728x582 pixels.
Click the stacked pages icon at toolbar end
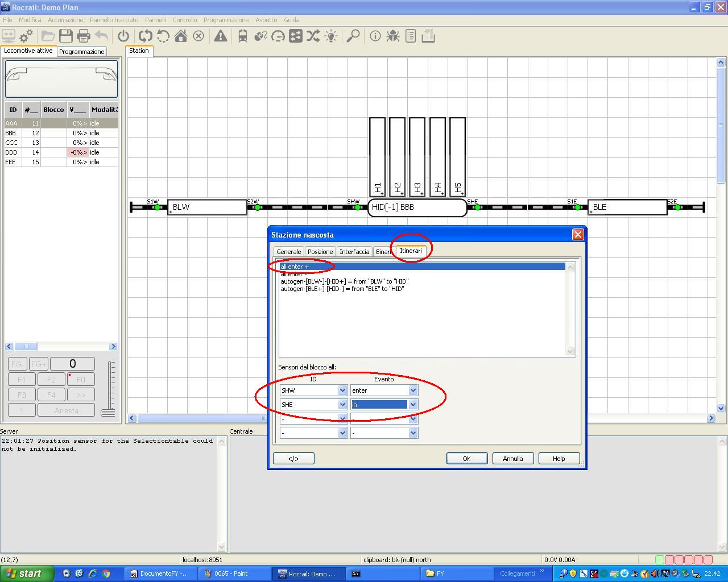pyautogui.click(x=428, y=36)
